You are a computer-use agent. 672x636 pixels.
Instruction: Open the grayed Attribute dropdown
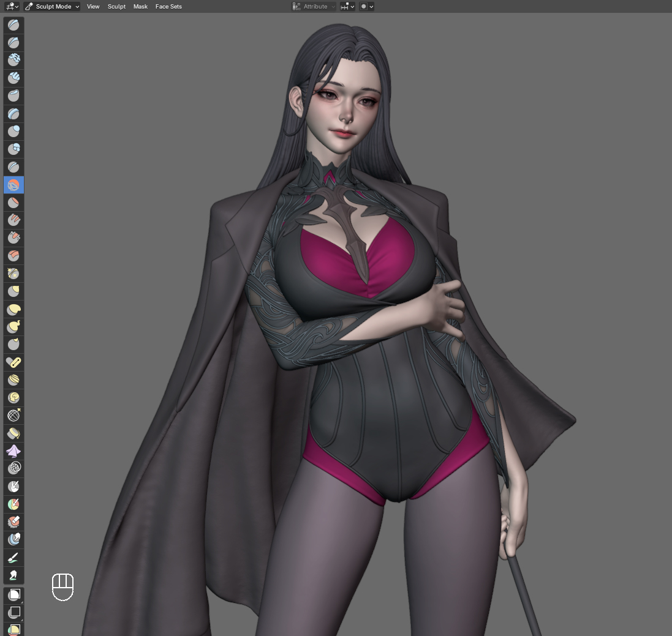coord(314,6)
